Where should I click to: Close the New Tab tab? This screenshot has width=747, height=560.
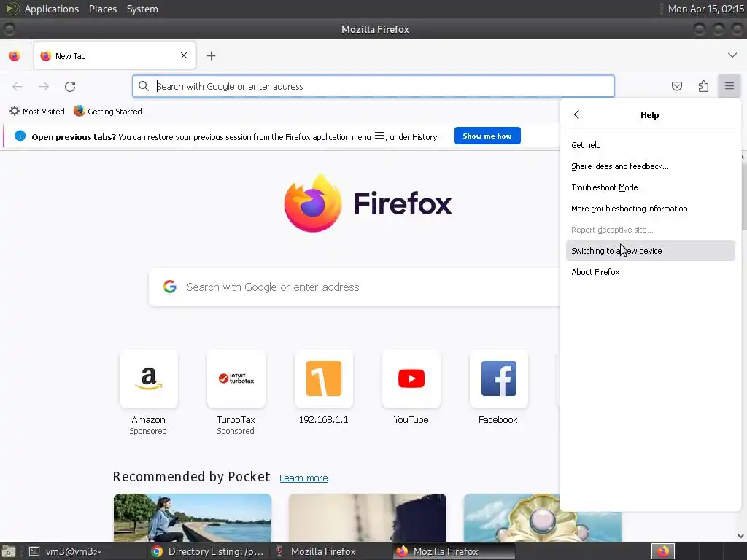[x=184, y=55]
